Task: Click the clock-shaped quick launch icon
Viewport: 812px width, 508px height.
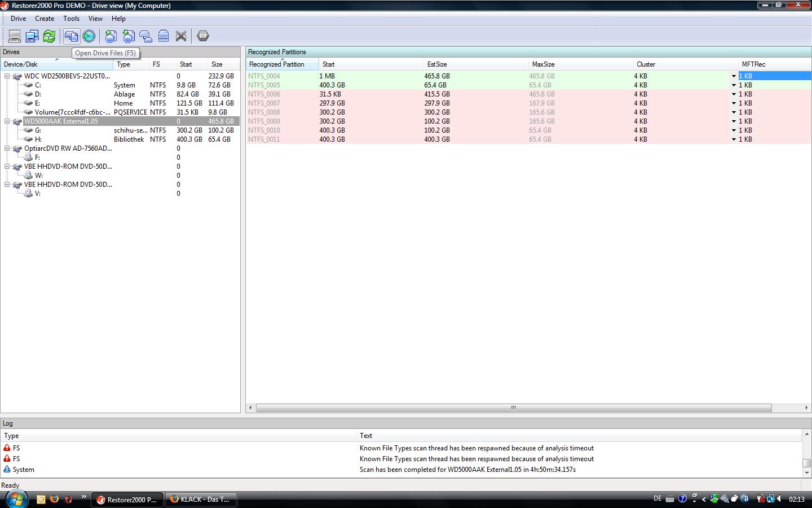Action: 41,499
